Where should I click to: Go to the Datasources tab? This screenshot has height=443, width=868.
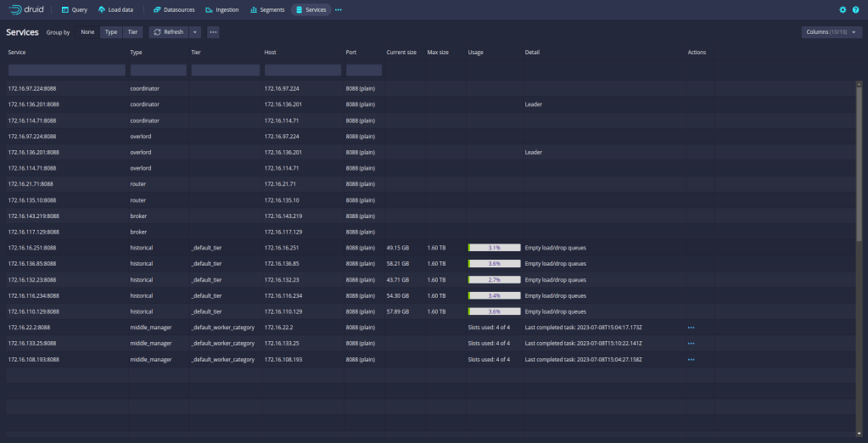[x=174, y=10]
